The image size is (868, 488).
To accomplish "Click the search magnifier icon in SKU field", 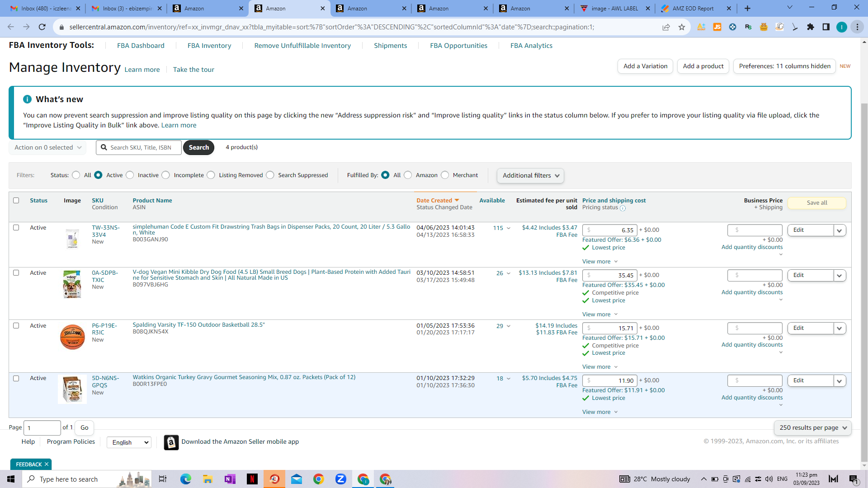I will point(104,147).
